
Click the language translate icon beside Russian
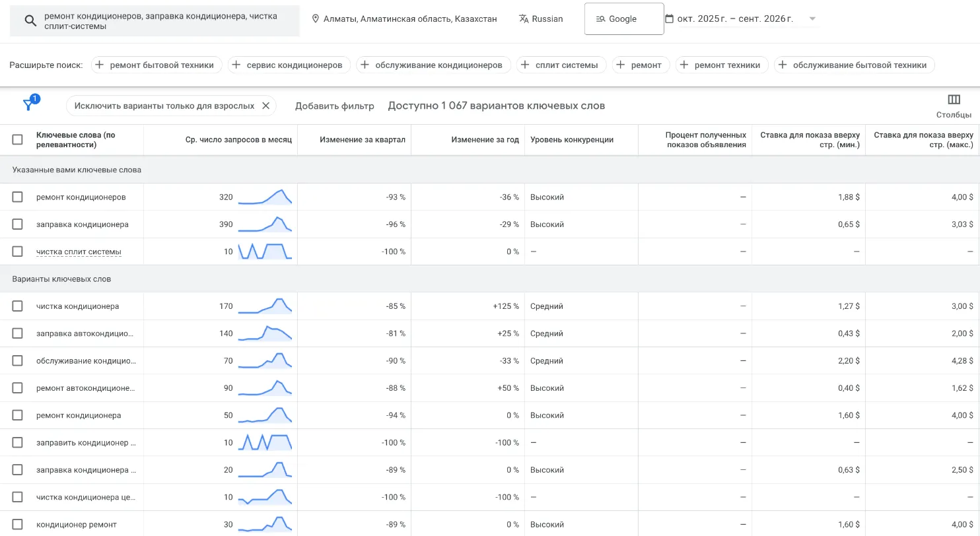point(524,19)
